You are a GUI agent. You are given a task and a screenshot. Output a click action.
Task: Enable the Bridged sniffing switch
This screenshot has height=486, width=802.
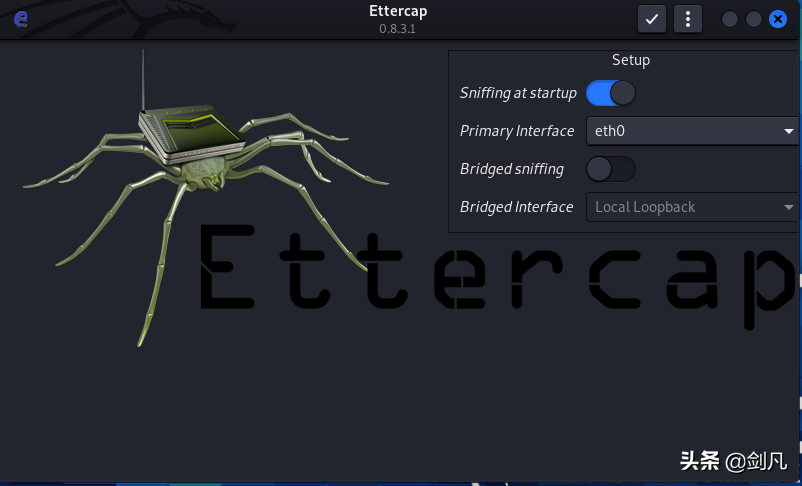(x=611, y=169)
